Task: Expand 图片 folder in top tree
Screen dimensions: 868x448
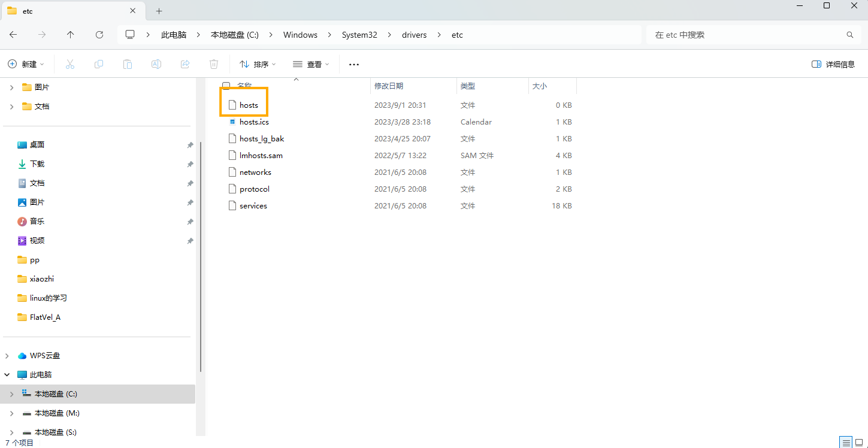Action: pyautogui.click(x=12, y=87)
